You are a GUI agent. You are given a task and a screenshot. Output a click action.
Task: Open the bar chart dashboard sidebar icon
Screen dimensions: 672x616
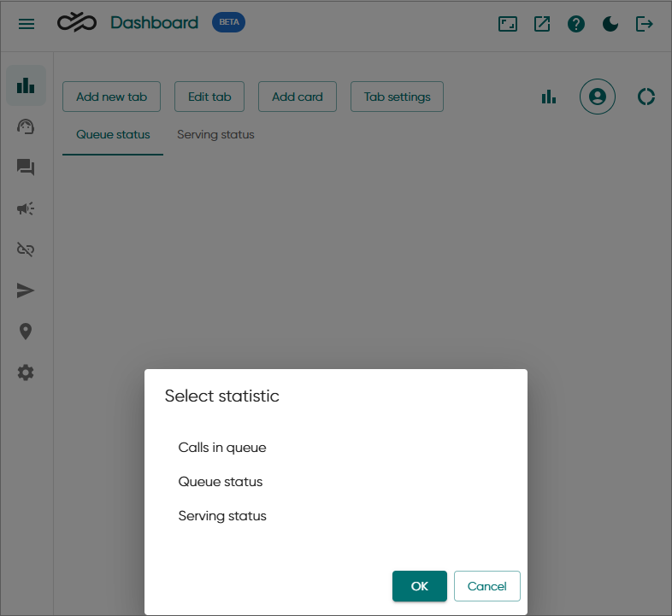[26, 85]
